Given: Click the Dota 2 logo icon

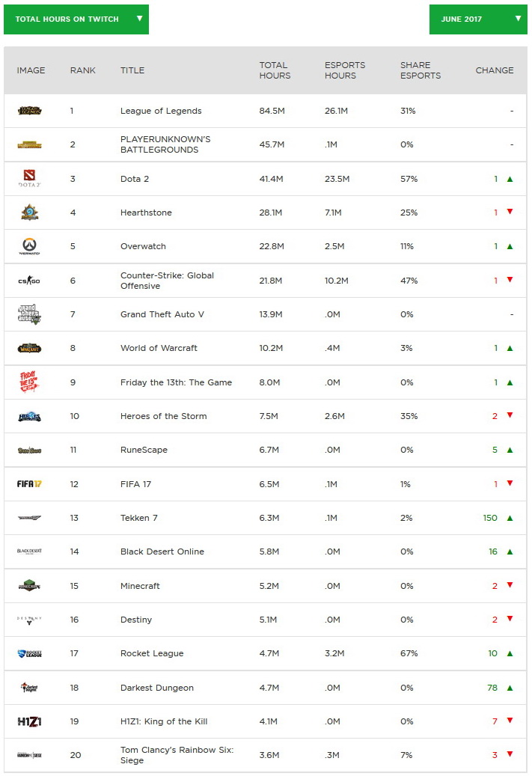Looking at the screenshot, I should coord(30,179).
